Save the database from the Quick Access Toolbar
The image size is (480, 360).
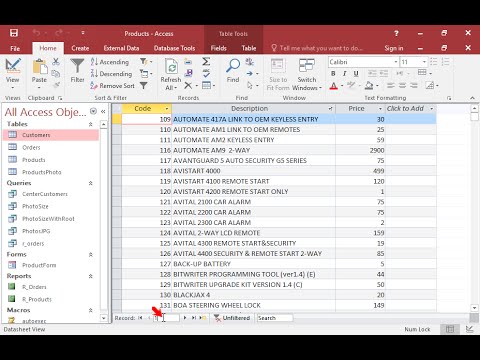point(14,33)
